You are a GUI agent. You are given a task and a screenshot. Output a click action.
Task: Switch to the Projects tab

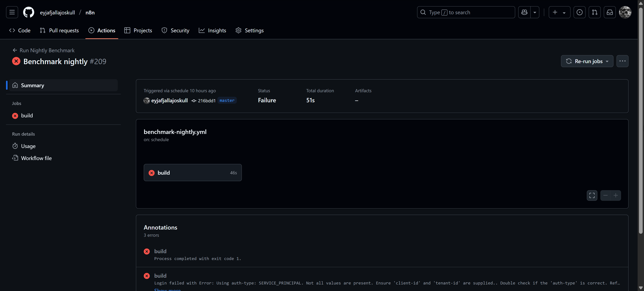tap(138, 30)
